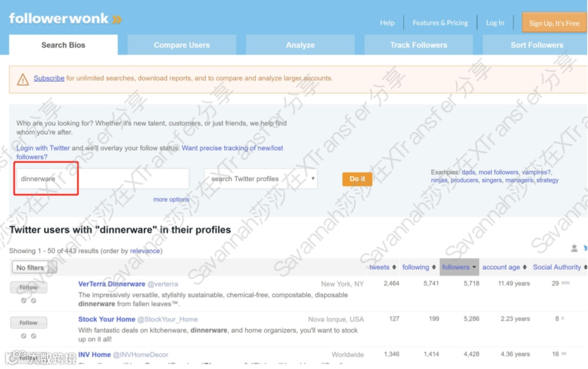Image resolution: width=588 pixels, height=369 pixels.
Task: Click first block icon under Stock Your Home follow button
Action: pyautogui.click(x=23, y=336)
